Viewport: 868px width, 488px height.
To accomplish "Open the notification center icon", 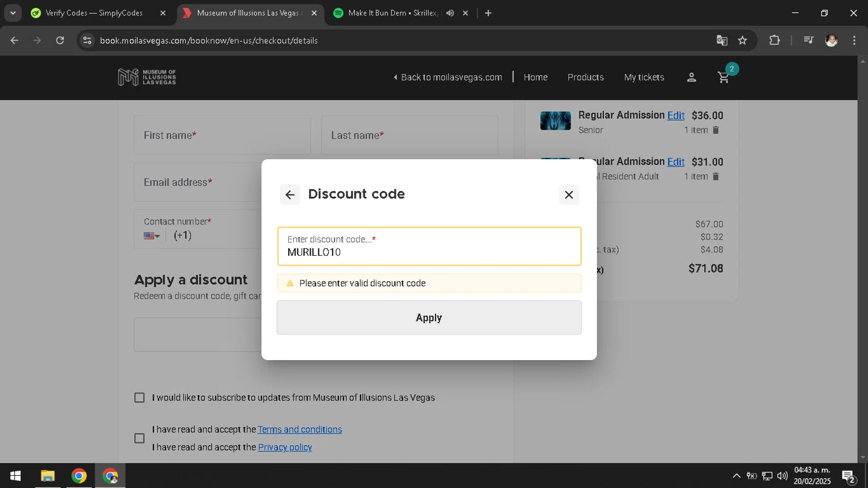I will point(849,476).
